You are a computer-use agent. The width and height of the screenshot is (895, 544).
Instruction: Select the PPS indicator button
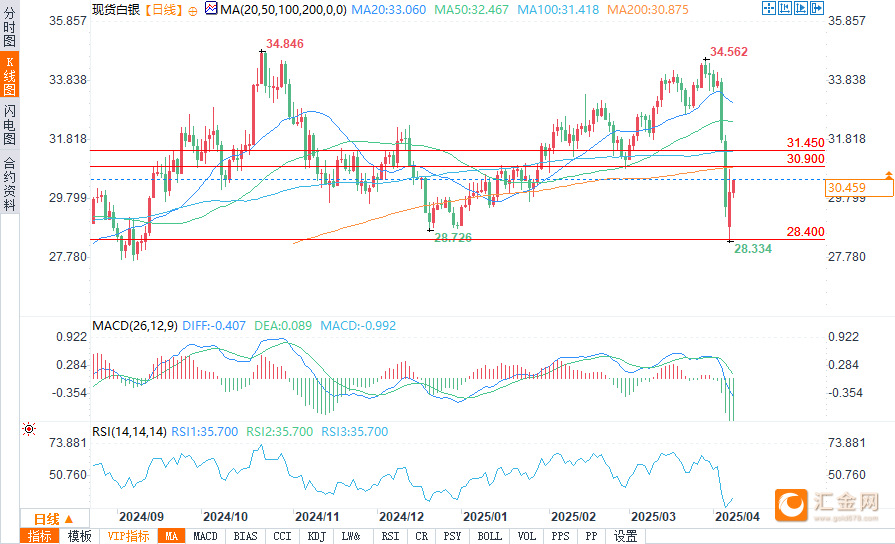[561, 536]
